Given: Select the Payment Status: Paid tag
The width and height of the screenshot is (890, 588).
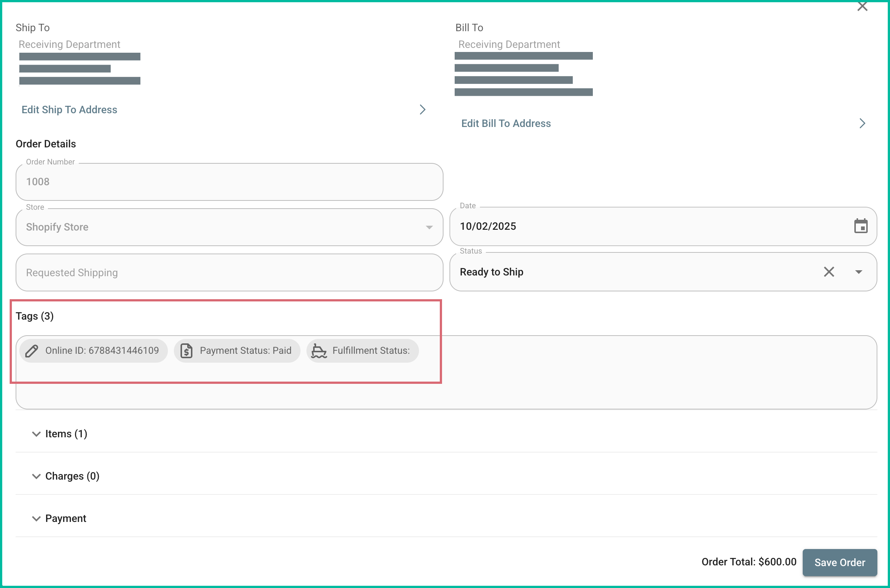Looking at the screenshot, I should coord(237,351).
